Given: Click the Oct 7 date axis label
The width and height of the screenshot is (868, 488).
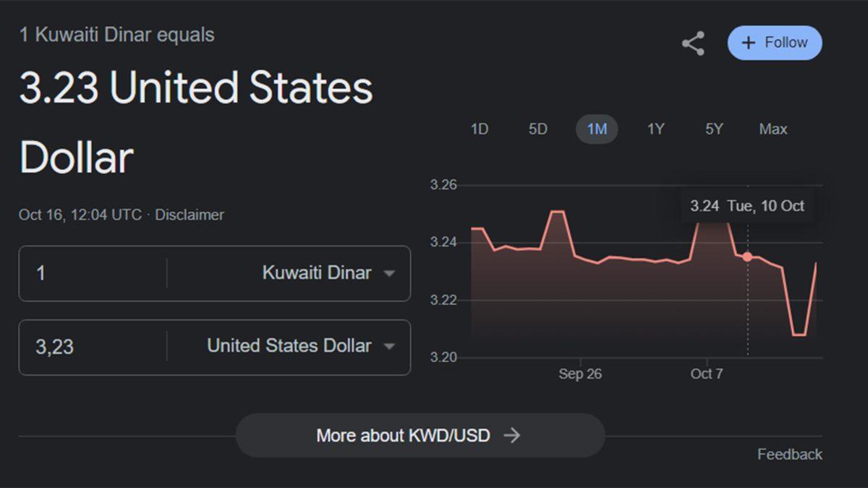Looking at the screenshot, I should point(707,374).
